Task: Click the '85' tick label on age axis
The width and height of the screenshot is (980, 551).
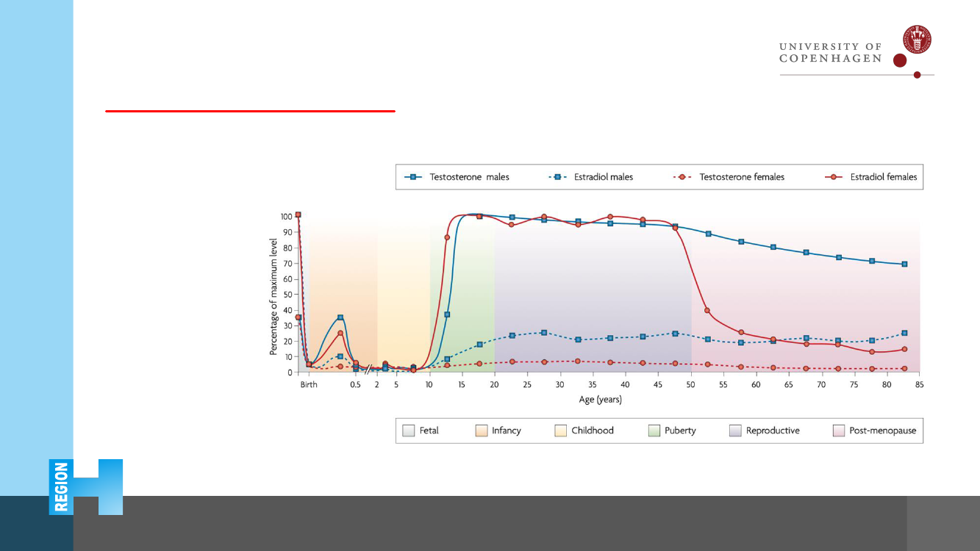Action: 919,385
